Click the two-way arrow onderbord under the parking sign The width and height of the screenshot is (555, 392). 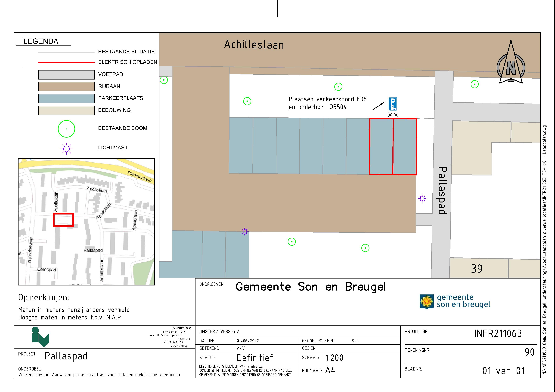coord(393,114)
